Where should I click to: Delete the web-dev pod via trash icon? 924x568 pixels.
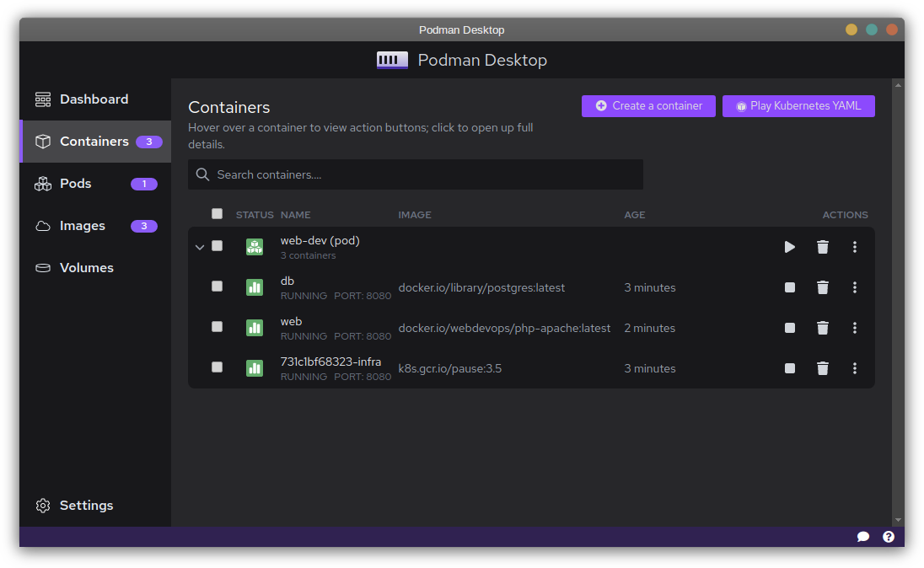822,247
